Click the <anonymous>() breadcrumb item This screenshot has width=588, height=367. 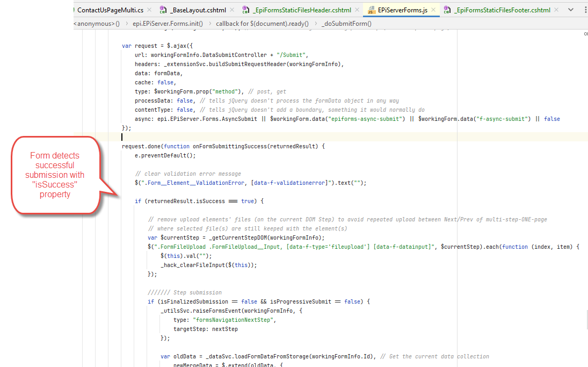coord(97,24)
